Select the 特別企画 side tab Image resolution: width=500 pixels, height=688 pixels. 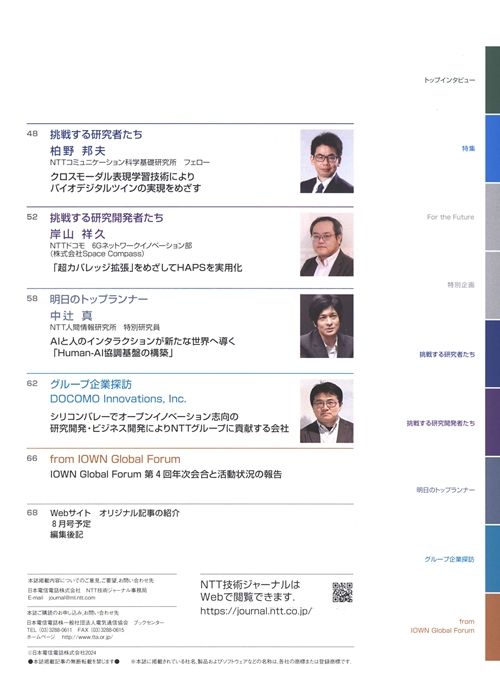[x=461, y=285]
